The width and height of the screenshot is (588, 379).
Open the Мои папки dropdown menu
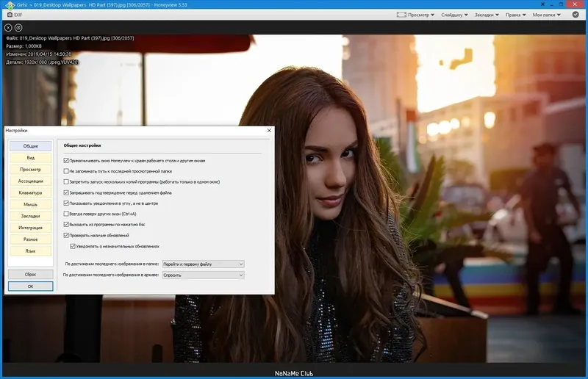[x=546, y=15]
